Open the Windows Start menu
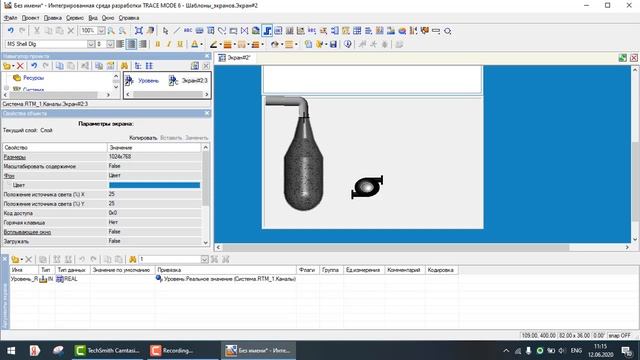 11,351
